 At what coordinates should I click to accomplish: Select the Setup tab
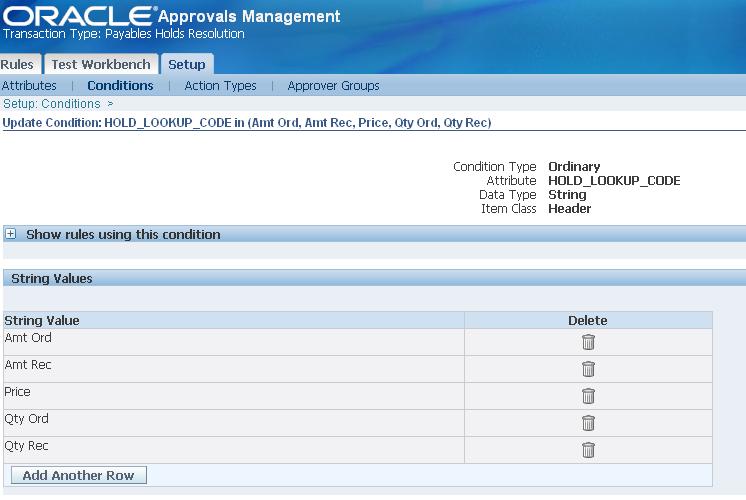coord(186,64)
